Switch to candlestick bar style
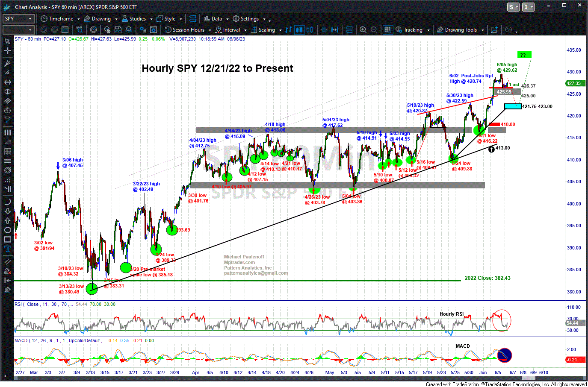588x387 pixels. (299, 30)
